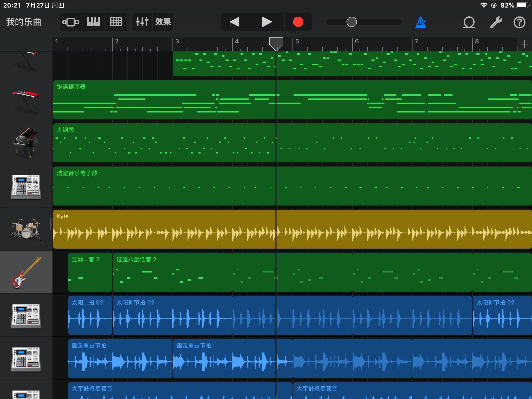Screen dimensions: 532x399
Task: Tap bar 6 on the timeline ruler
Action: [357, 41]
